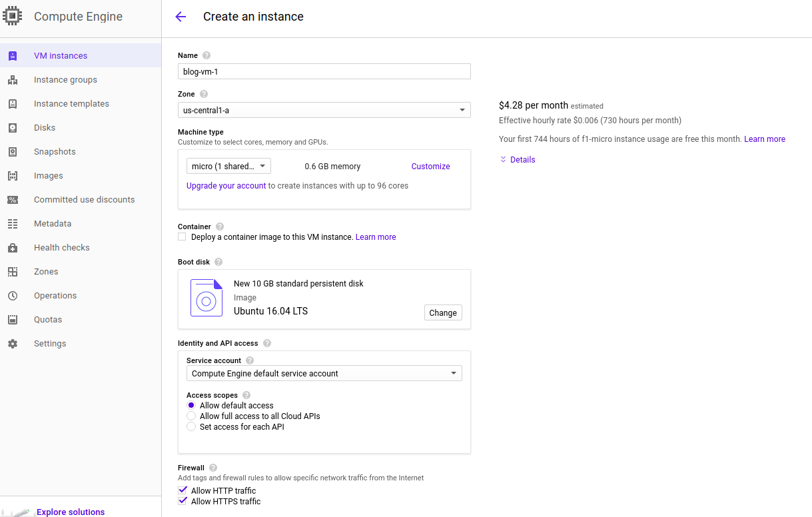This screenshot has height=517, width=812.
Task: Click the Metadata sidebar icon
Action: click(x=13, y=224)
